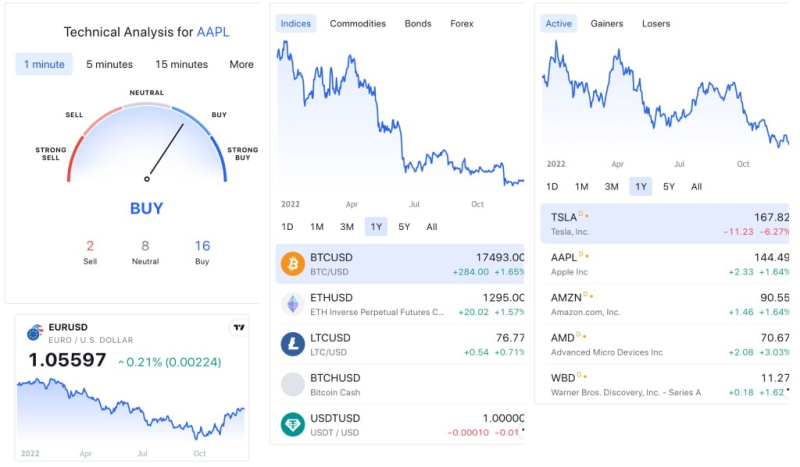800x467 pixels.
Task: Click the TSLA price 167.82
Action: pyautogui.click(x=771, y=217)
